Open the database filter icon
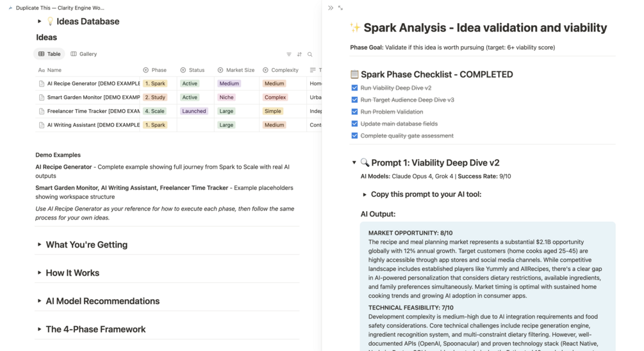The height and width of the screenshot is (351, 644). [x=289, y=55]
